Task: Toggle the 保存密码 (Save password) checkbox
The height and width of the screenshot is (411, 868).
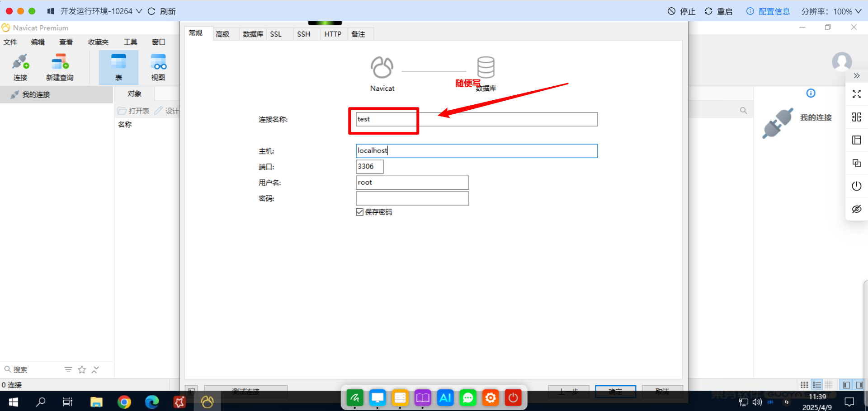Action: 360,212
